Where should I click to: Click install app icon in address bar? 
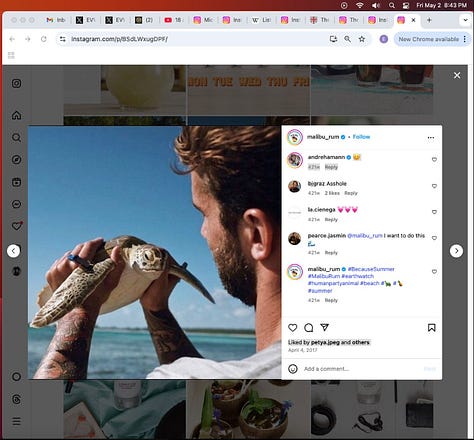[333, 39]
